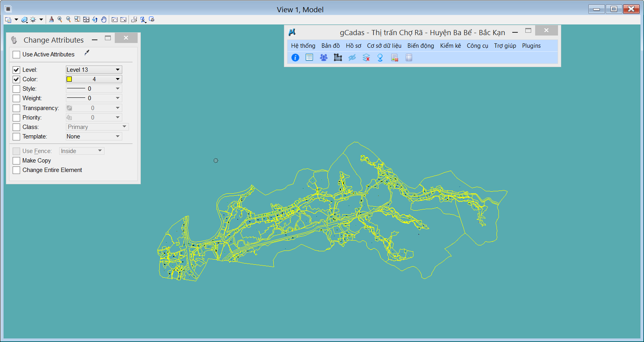Click the Match Element Attributes eyedropper
Screen dimensions: 644x342
coord(87,53)
